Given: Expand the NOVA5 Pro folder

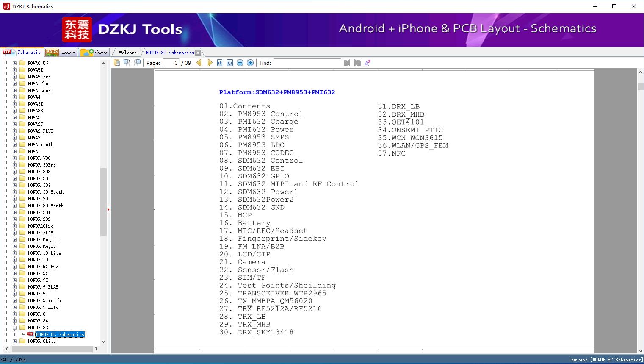Looking at the screenshot, I should (x=15, y=77).
